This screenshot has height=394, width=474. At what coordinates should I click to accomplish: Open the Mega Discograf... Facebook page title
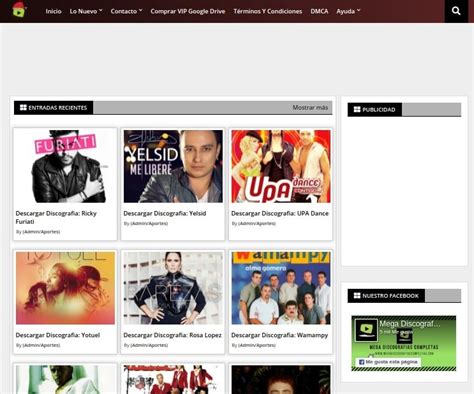(x=410, y=324)
